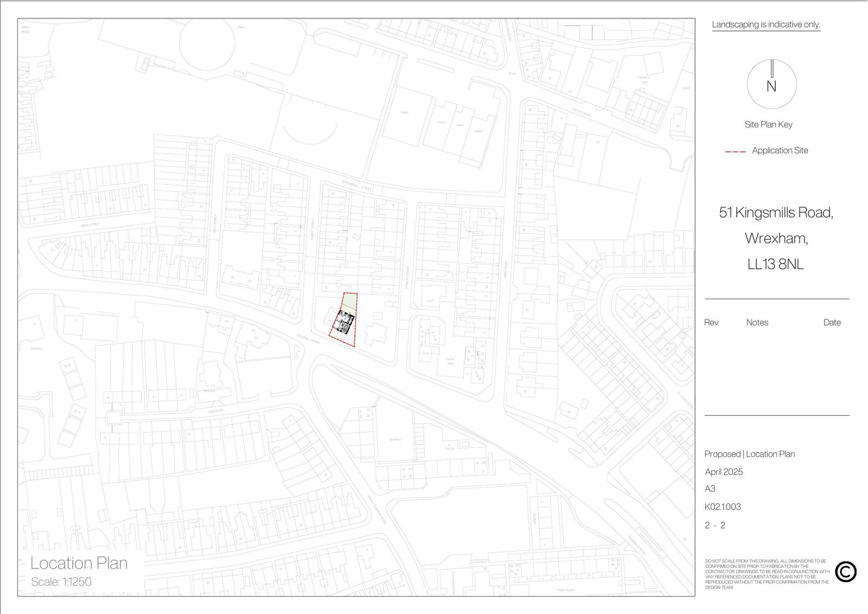Select the '51 Kingsmills Road,' address line
Screen dimensions: 868x614
[x=776, y=213]
